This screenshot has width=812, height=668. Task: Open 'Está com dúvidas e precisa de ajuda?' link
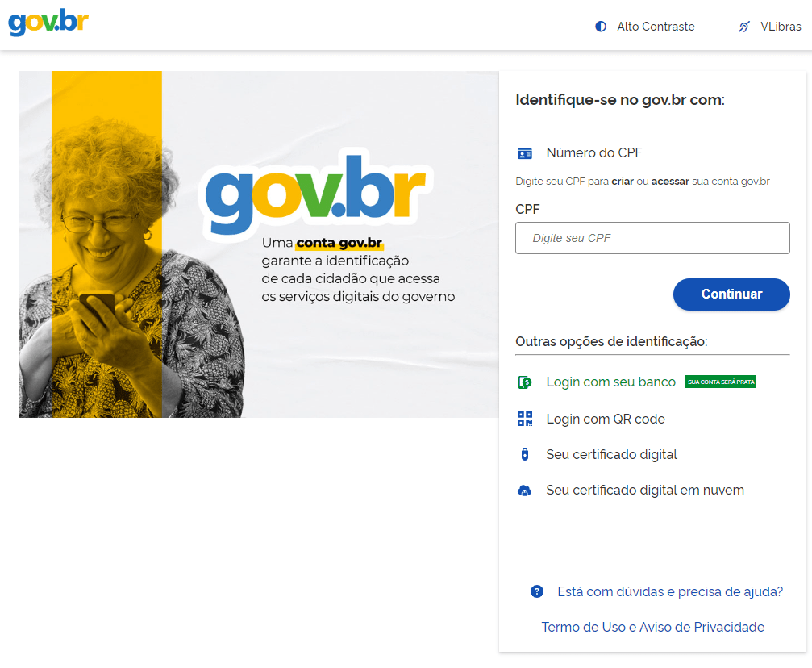click(x=670, y=591)
